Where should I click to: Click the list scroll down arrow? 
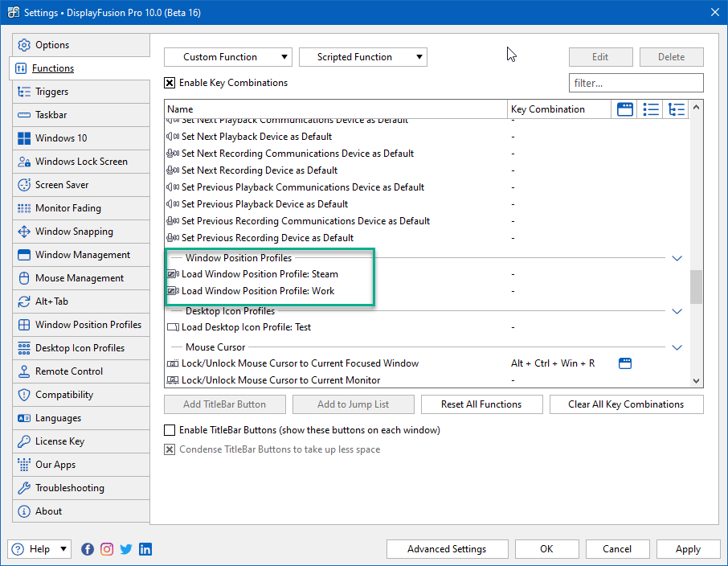[696, 380]
